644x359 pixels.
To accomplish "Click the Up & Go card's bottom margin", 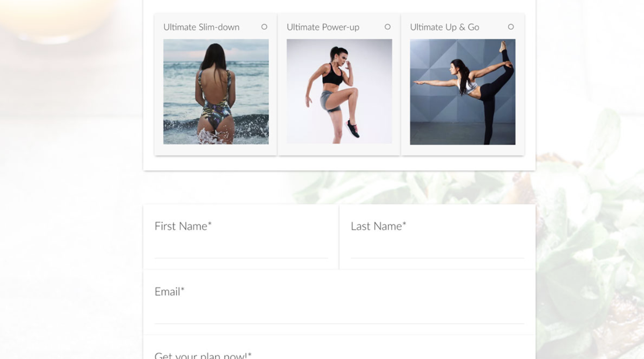I will click(x=462, y=150).
